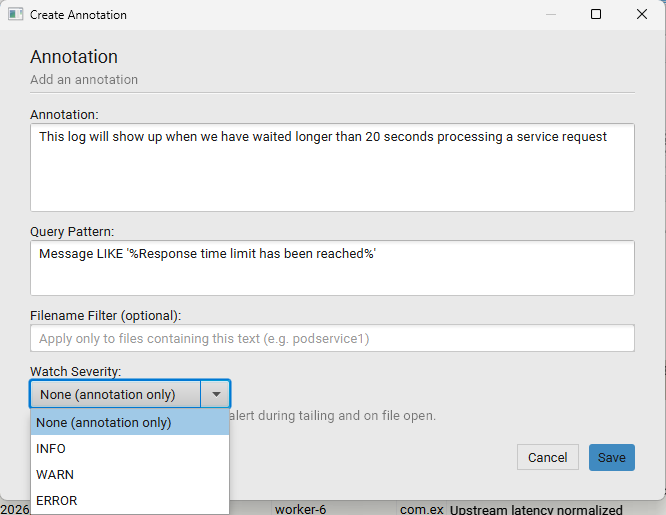
Task: Choose INFO severity option
Action: click(130, 449)
